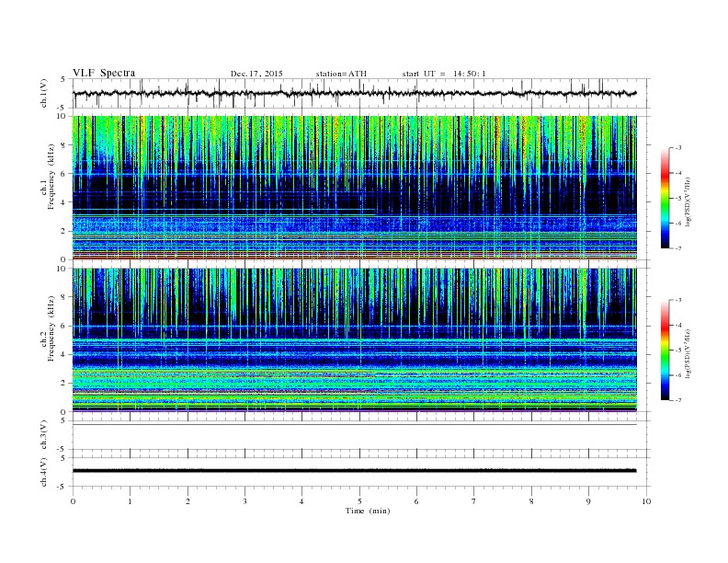The image size is (728, 563).
Task: Click the flat ch.3 voltage trace line
Action: [354, 425]
